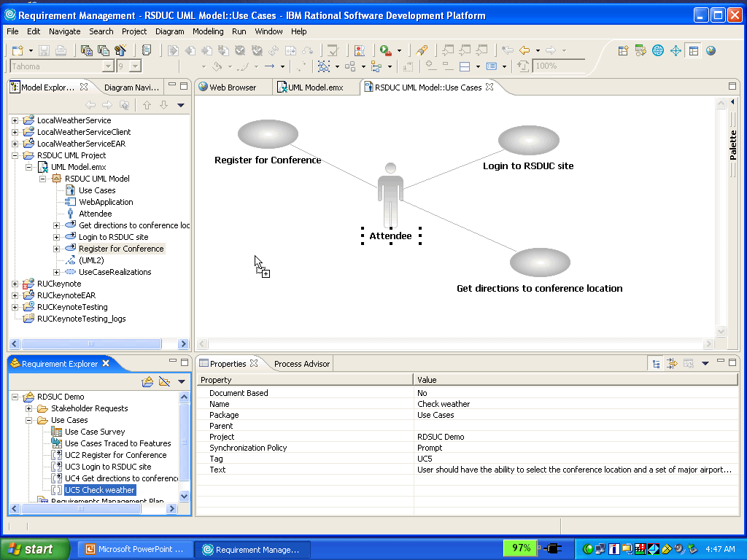Viewport: 747px width, 560px height.
Task: Click the New wizard toolbar icon
Action: (x=18, y=50)
